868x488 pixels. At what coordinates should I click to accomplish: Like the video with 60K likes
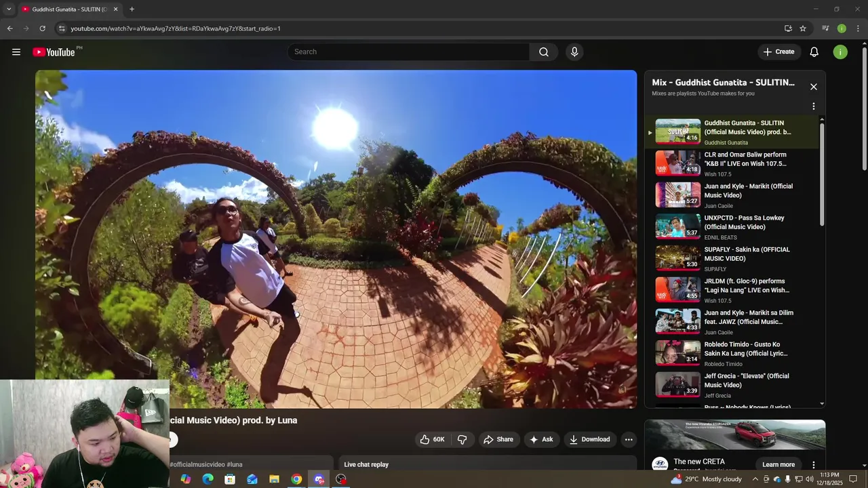tap(432, 439)
